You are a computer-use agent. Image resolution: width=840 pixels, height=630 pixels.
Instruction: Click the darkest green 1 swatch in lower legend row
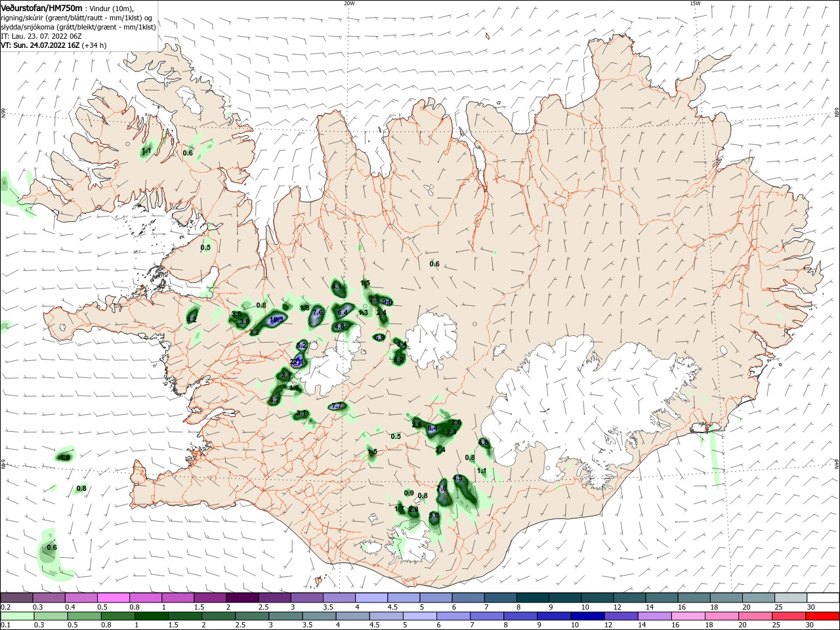coord(151,616)
